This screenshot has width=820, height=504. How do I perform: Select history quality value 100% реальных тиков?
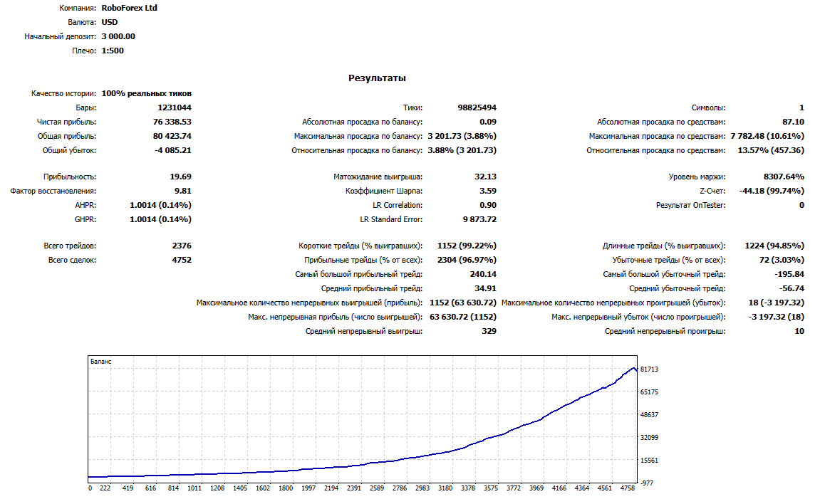tap(147, 93)
